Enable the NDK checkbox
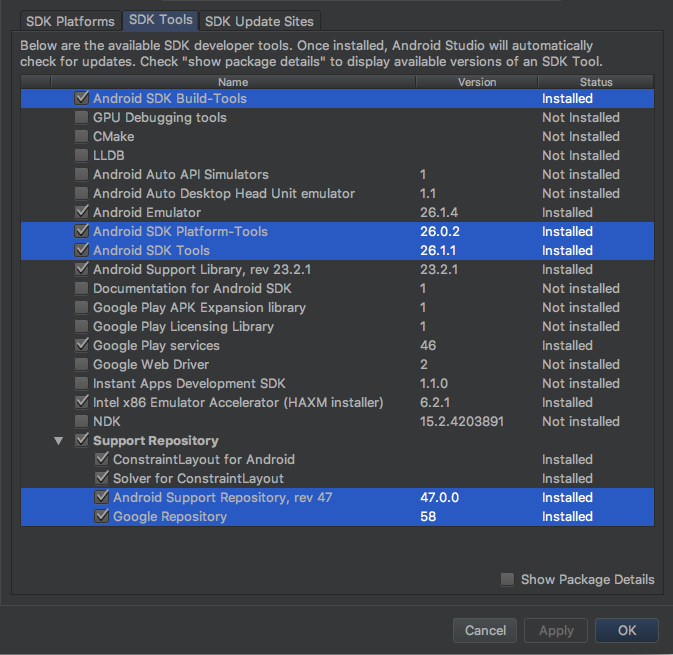This screenshot has height=655, width=673. coord(81,422)
